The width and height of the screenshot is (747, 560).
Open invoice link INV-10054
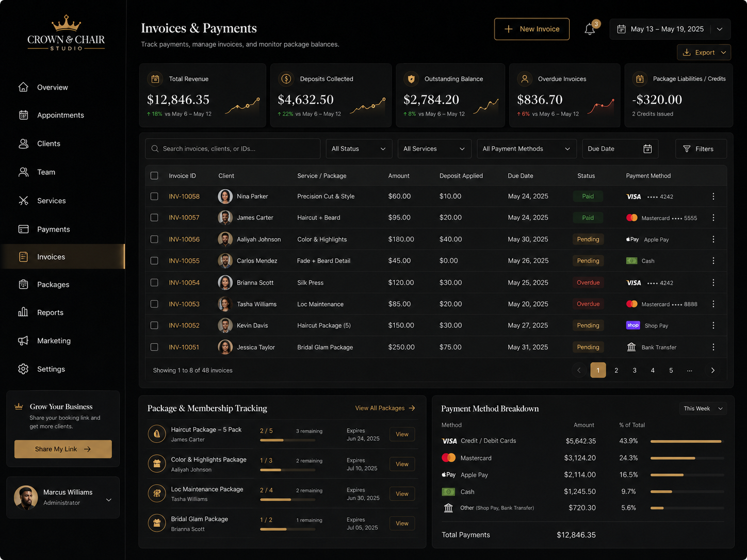(184, 283)
